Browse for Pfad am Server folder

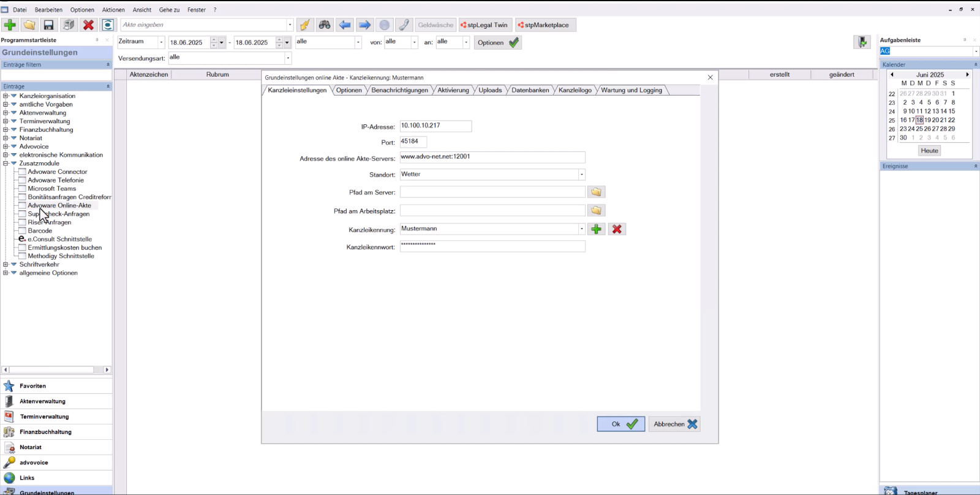click(596, 192)
